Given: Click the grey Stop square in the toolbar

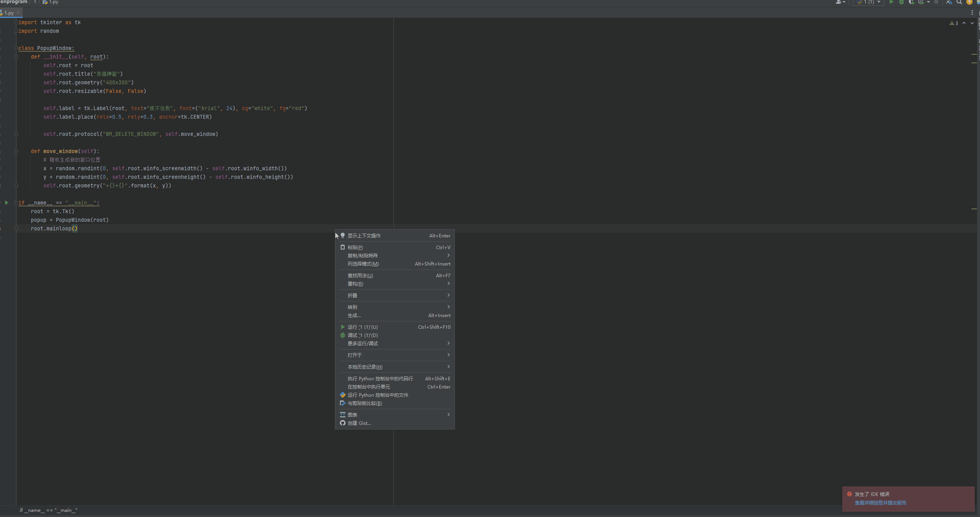Looking at the screenshot, I should coord(936,2).
